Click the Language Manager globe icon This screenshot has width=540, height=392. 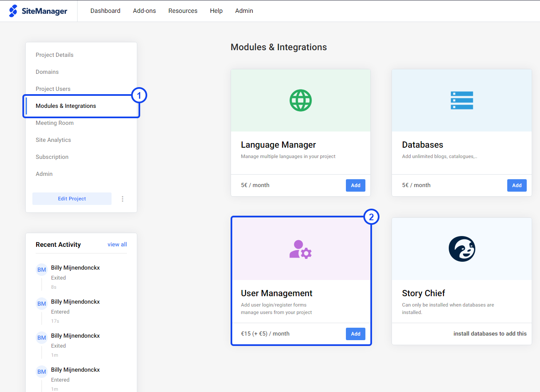click(x=301, y=100)
